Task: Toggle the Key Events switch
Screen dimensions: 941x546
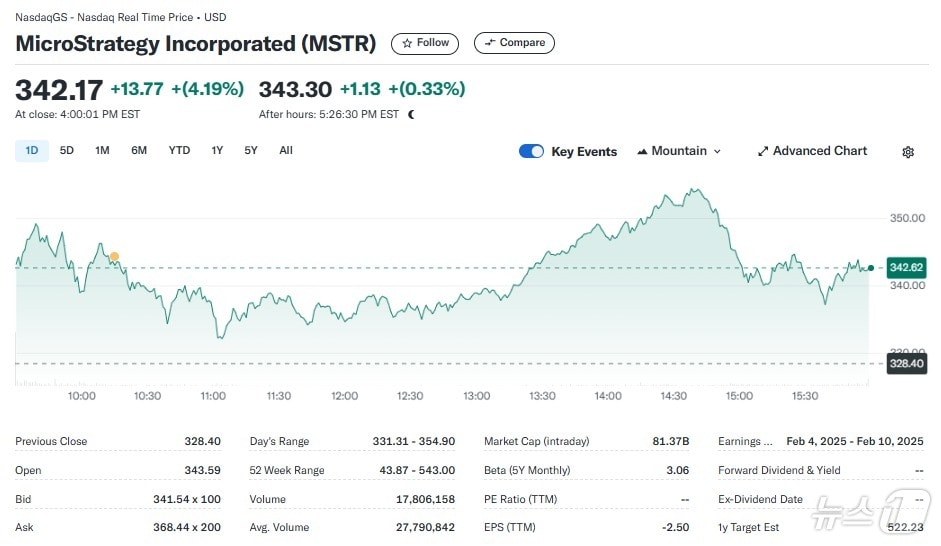Action: [531, 152]
